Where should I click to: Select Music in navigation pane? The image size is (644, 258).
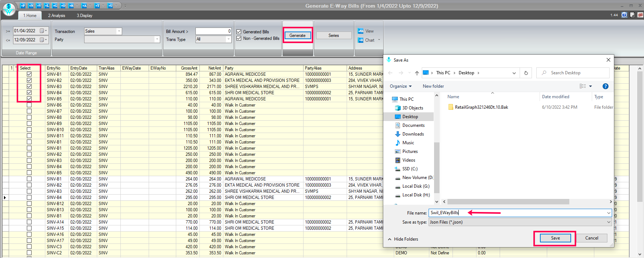pyautogui.click(x=408, y=143)
